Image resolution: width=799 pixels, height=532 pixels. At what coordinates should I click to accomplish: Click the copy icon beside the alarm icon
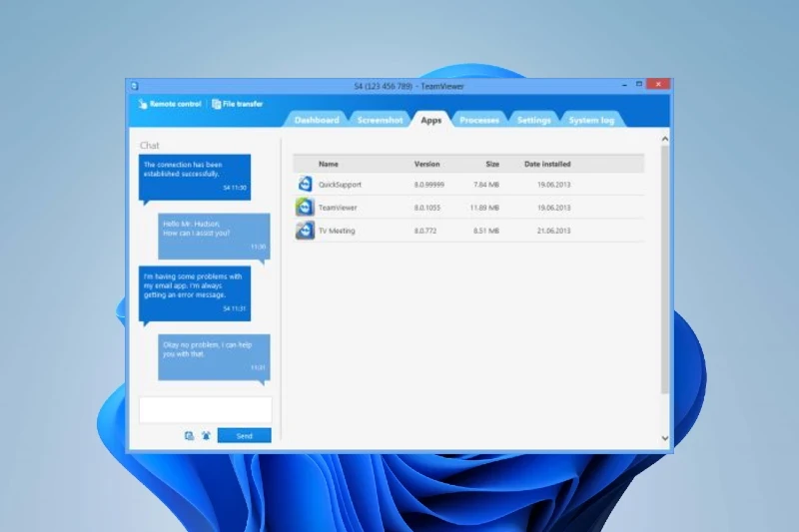click(189, 436)
